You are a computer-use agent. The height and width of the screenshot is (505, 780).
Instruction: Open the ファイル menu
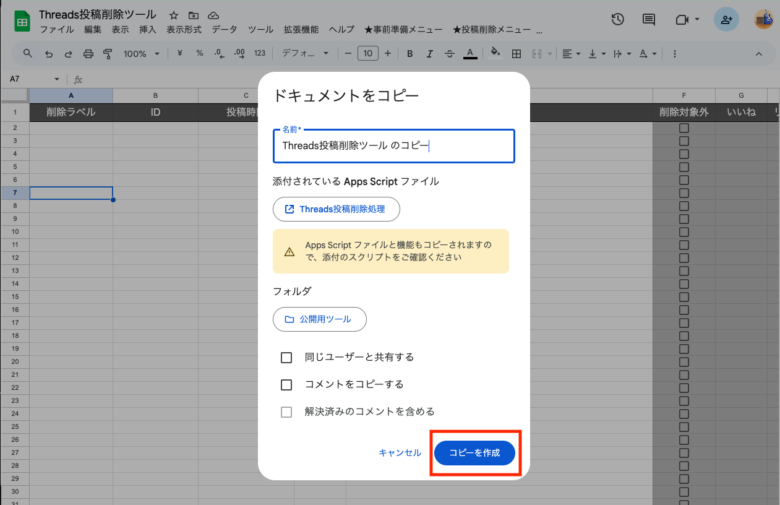click(x=57, y=30)
